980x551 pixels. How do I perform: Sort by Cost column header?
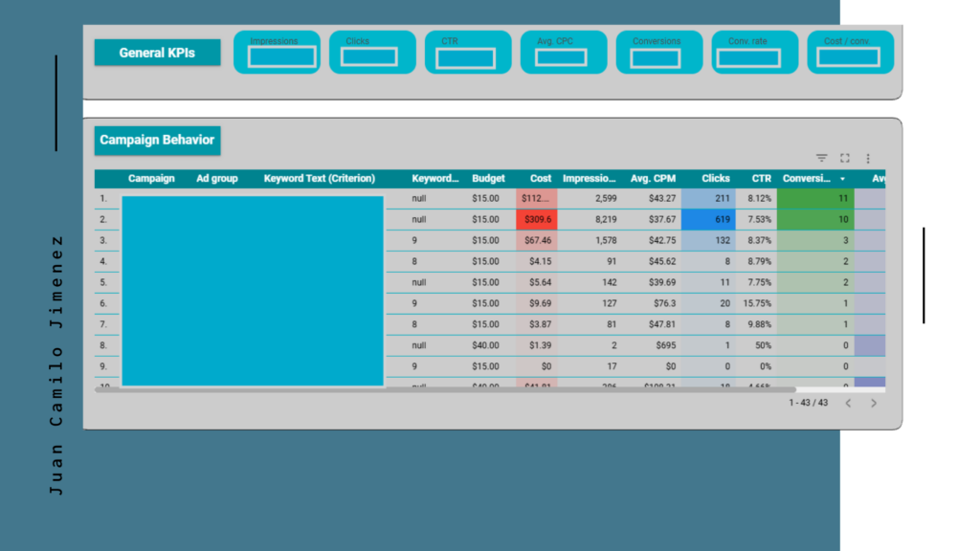coord(541,179)
